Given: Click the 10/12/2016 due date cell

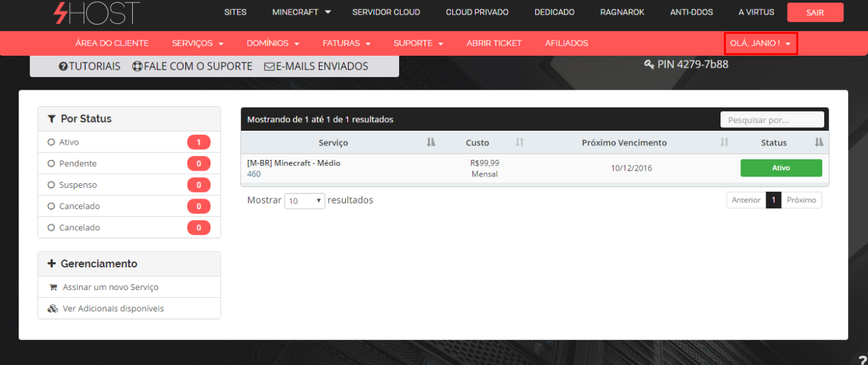Looking at the screenshot, I should [632, 168].
